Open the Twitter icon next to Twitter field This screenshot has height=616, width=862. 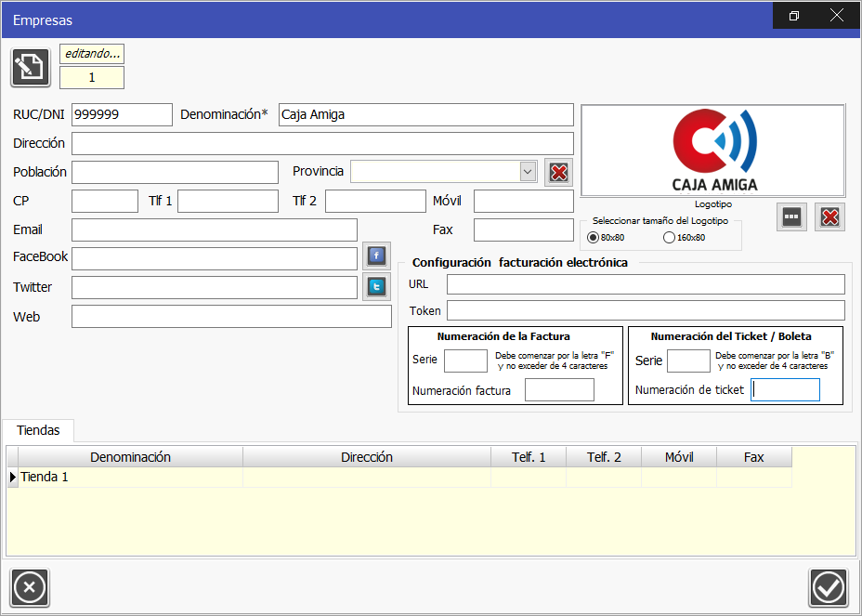point(376,285)
